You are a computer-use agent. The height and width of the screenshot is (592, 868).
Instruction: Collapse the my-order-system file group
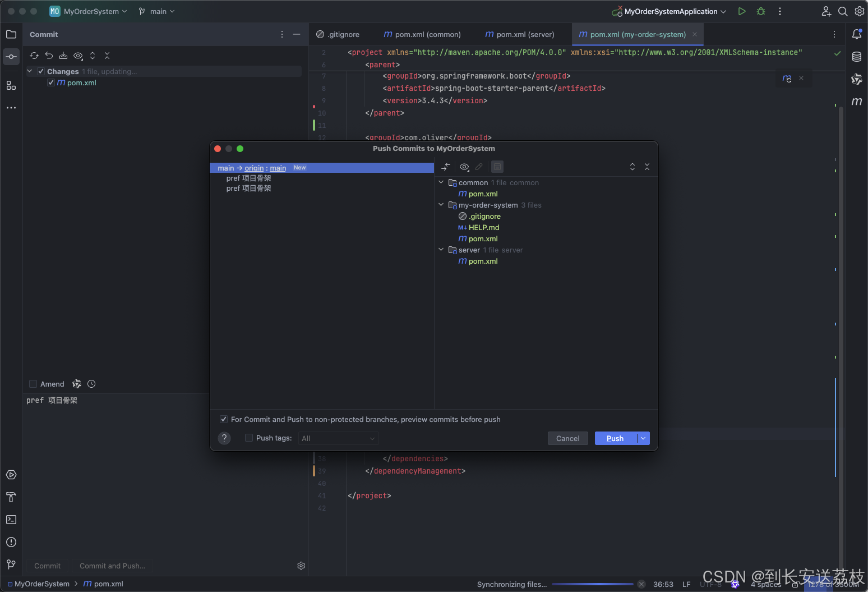point(441,204)
